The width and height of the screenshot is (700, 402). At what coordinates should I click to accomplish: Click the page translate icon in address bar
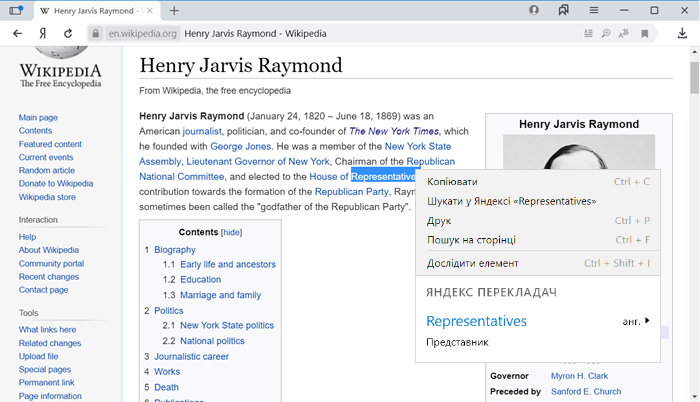[624, 34]
